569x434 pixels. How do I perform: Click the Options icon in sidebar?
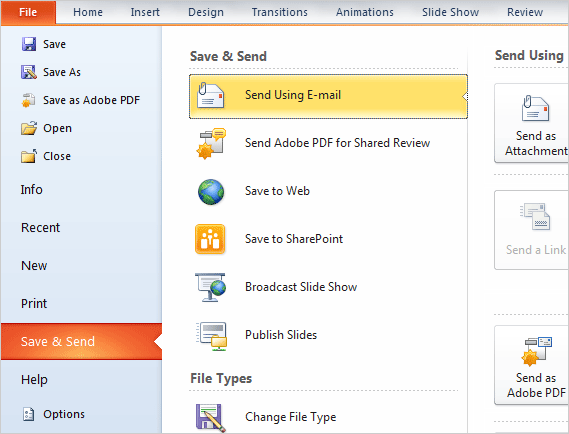point(28,414)
